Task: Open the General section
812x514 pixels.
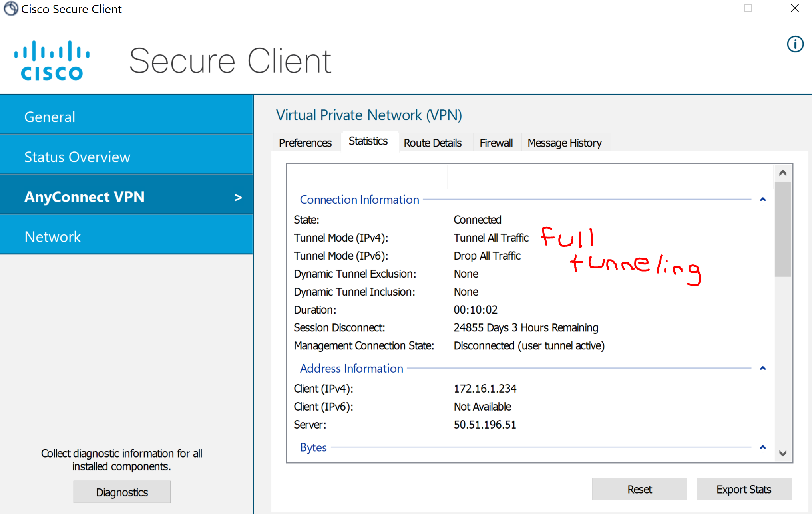Action: click(x=126, y=115)
